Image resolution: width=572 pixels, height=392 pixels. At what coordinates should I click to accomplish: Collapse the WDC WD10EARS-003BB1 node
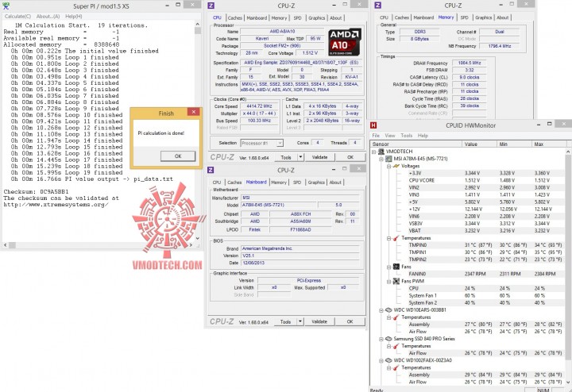(381, 310)
